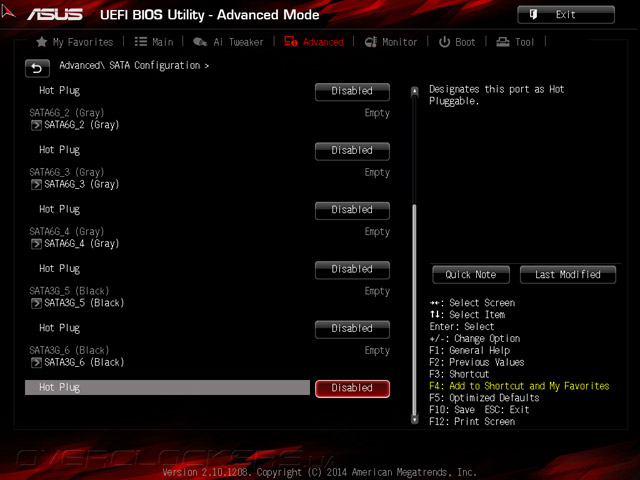Screen dimensions: 640x480
Task: Select SATA3G_6 (Black) entry text
Action: point(84,362)
